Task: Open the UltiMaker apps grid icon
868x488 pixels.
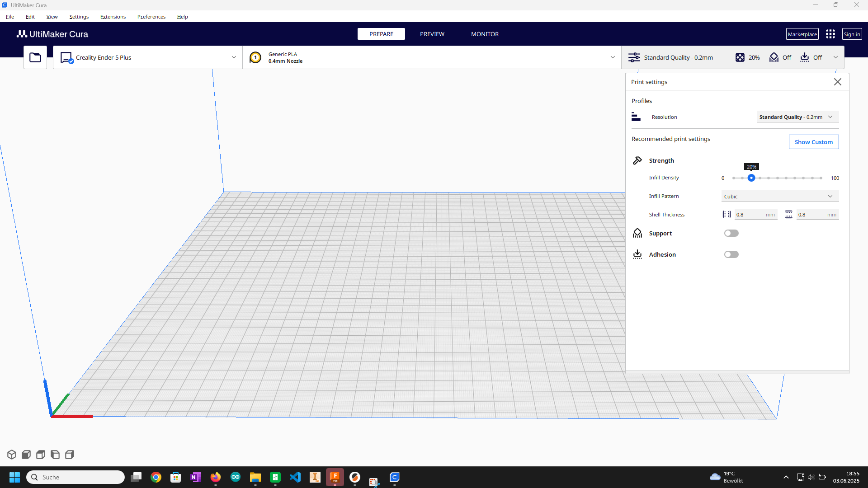Action: [x=830, y=34]
